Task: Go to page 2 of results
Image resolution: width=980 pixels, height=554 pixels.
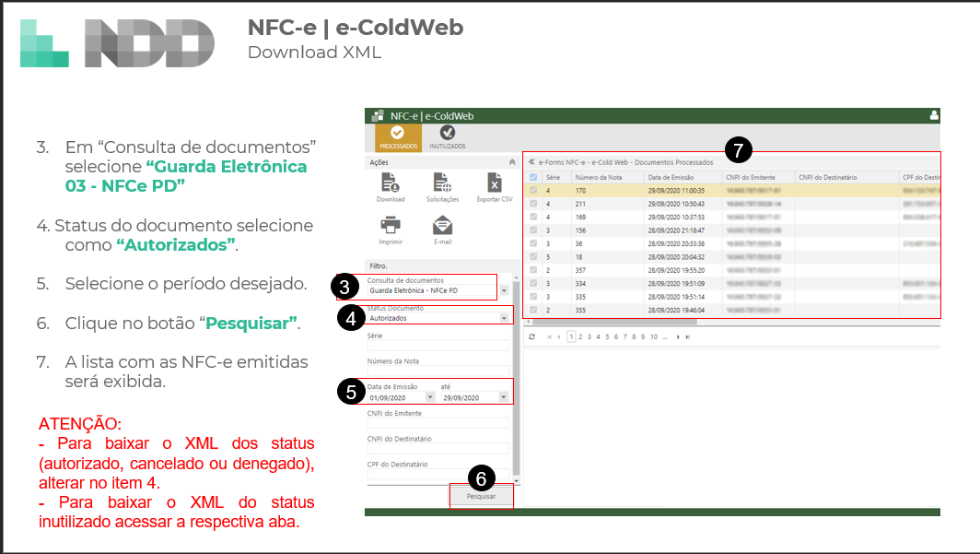Action: pyautogui.click(x=580, y=337)
